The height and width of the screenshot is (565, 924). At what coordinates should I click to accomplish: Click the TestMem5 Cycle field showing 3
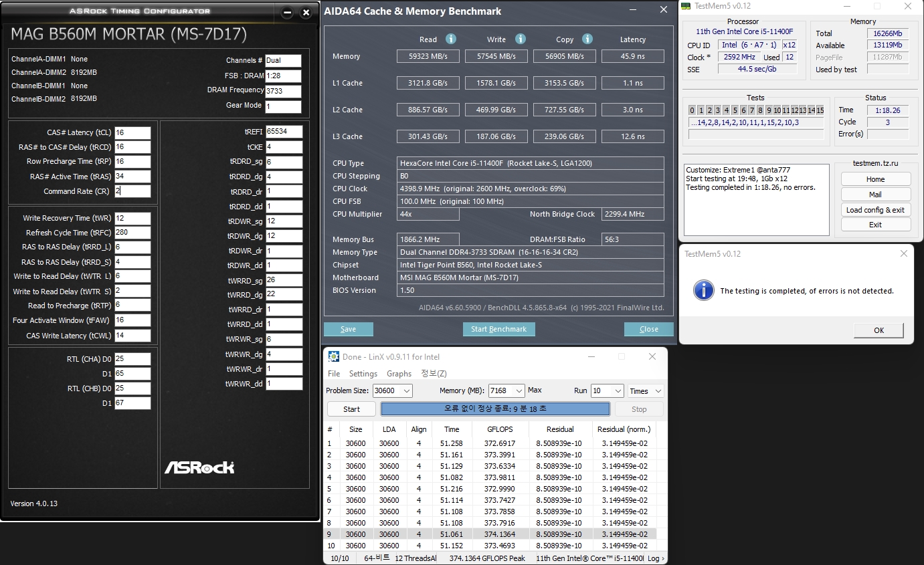[x=888, y=122]
